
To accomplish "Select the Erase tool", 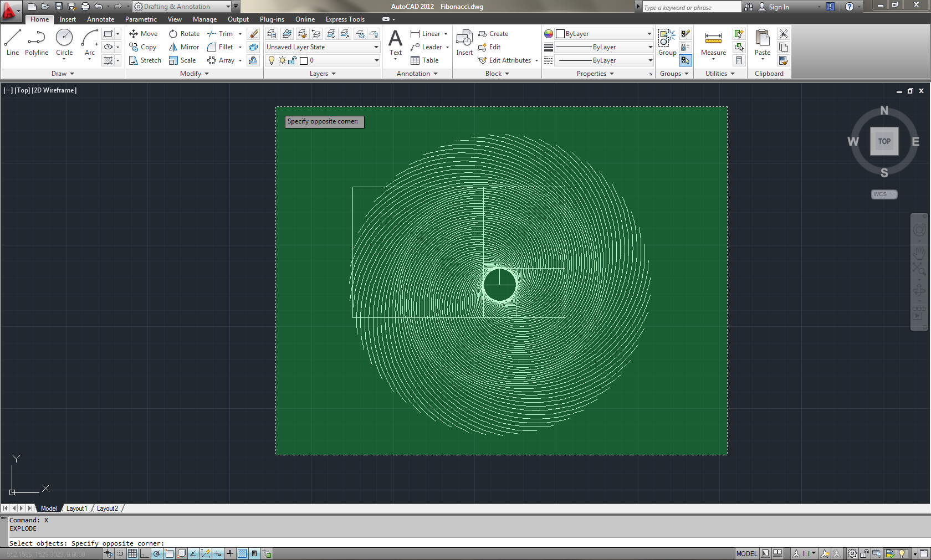I will click(x=253, y=34).
